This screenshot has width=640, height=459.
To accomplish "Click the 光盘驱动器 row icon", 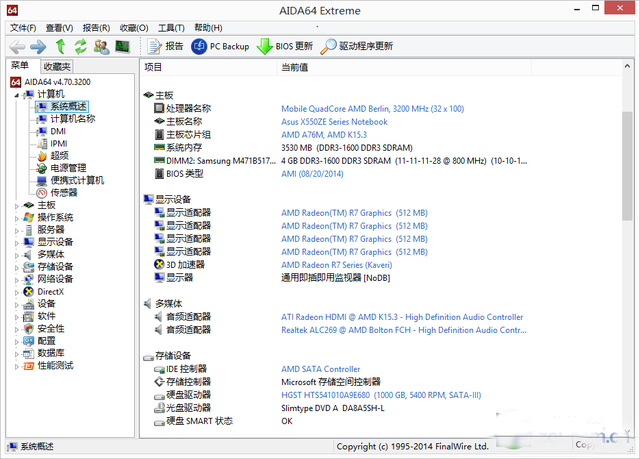I will [x=159, y=408].
